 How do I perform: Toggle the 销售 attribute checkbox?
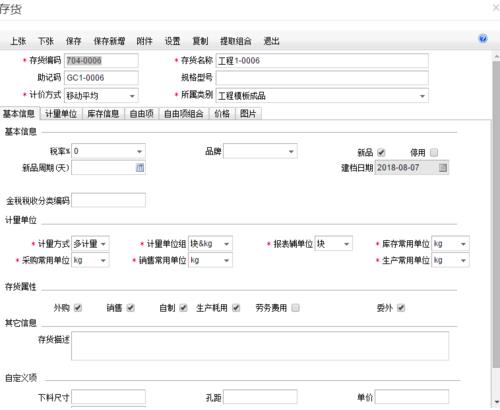coord(130,308)
